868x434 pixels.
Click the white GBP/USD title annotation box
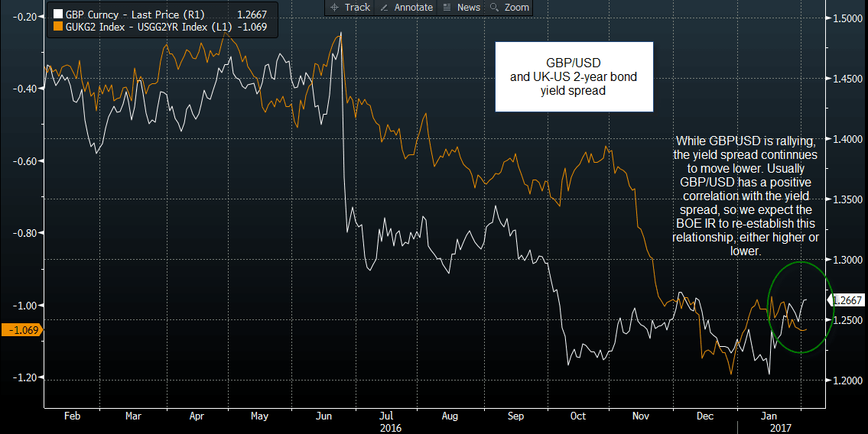click(x=574, y=76)
